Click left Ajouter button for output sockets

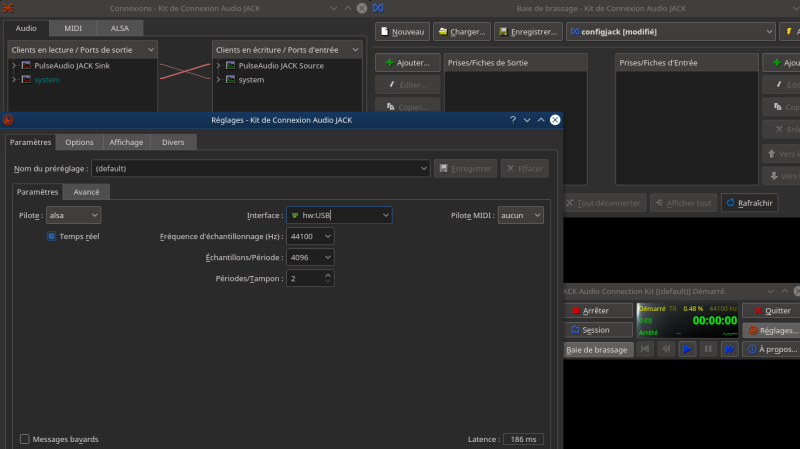pos(407,63)
